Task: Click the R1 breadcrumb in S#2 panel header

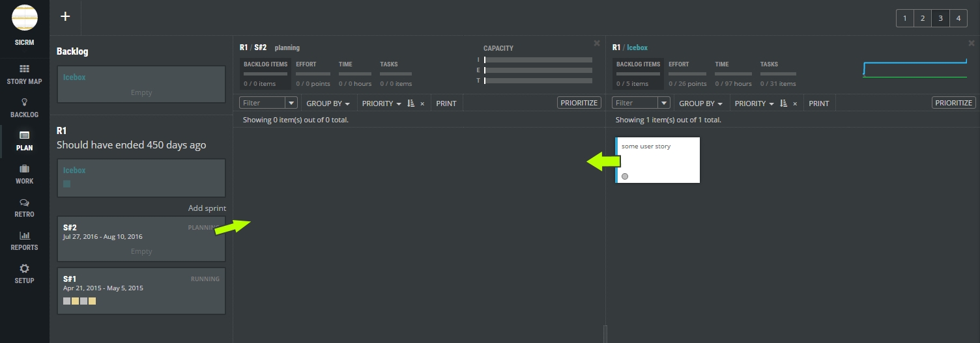Action: coord(243,48)
